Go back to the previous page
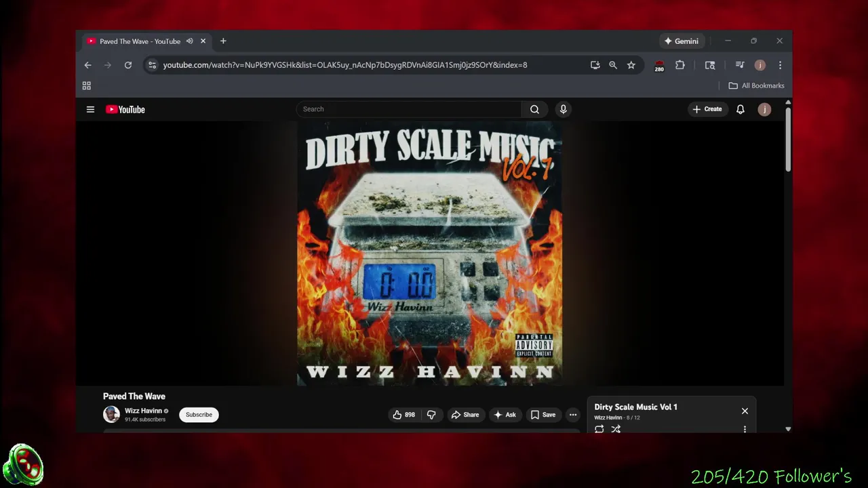 [87, 65]
